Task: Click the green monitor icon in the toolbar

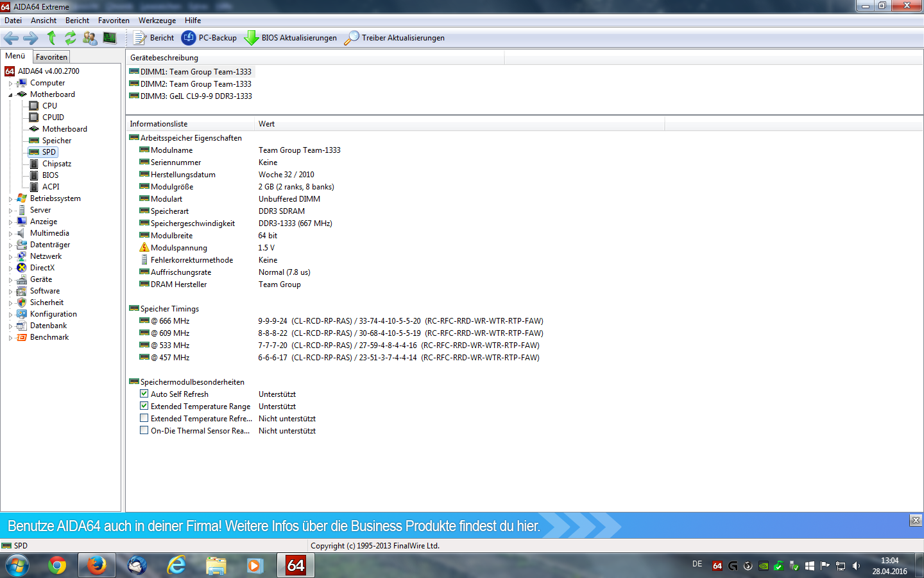Action: click(x=110, y=38)
